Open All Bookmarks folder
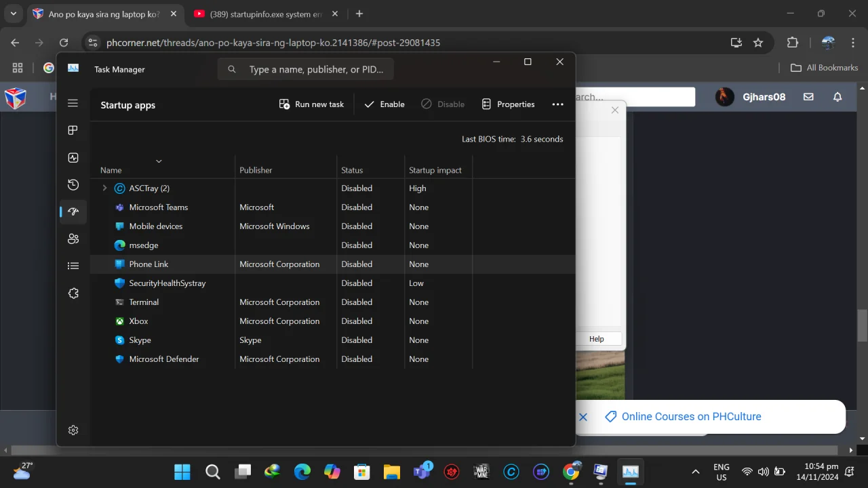The height and width of the screenshot is (488, 868). [x=825, y=68]
